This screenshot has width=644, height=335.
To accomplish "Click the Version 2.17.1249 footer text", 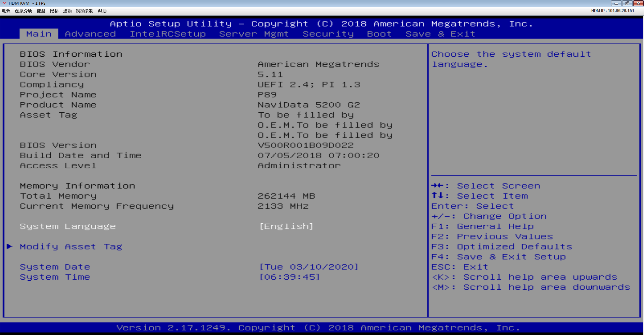I will 318,328.
